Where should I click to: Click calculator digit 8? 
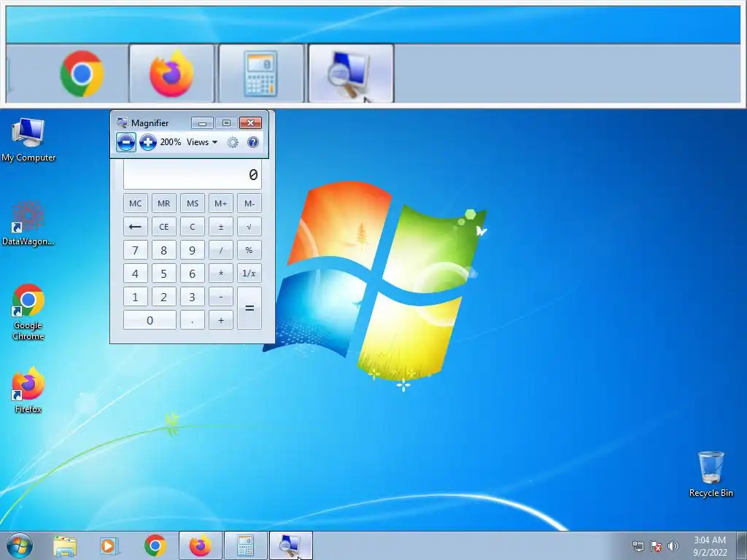click(x=164, y=250)
